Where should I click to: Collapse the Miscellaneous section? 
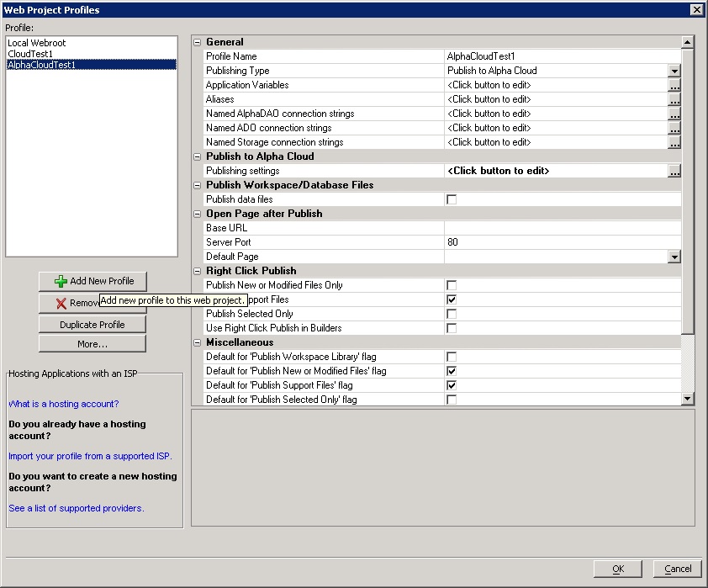tap(198, 342)
